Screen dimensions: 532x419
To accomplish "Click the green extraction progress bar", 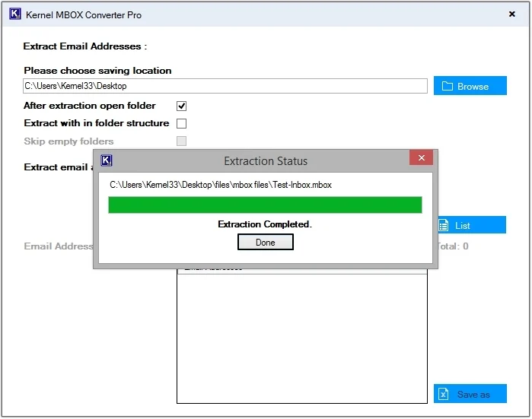I will point(265,205).
